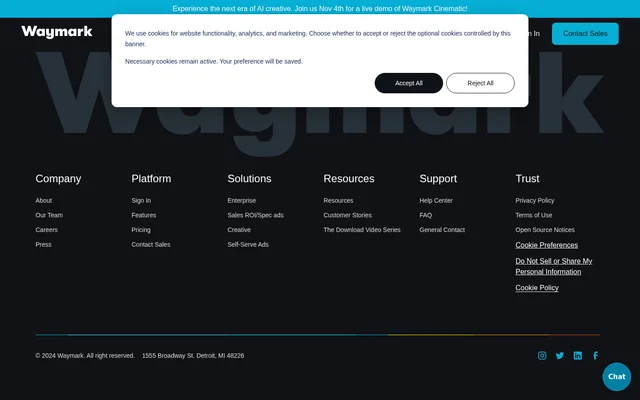Viewport: 640px width, 400px height.
Task: Click the Support column heading
Action: coord(438,179)
